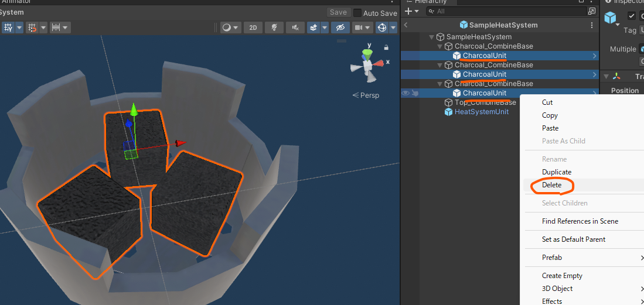Image resolution: width=644 pixels, height=305 pixels.
Task: Click the blue move handle arrow
Action: coord(128,123)
